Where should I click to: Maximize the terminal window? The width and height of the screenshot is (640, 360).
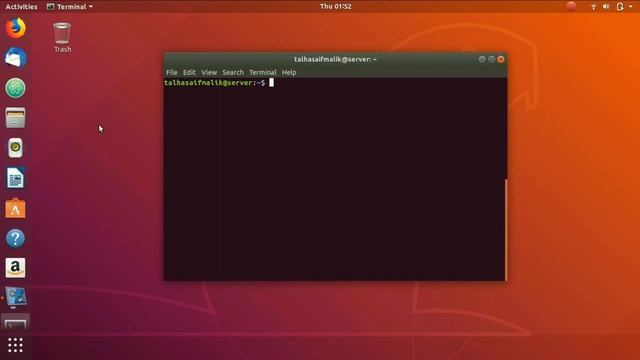(x=491, y=59)
